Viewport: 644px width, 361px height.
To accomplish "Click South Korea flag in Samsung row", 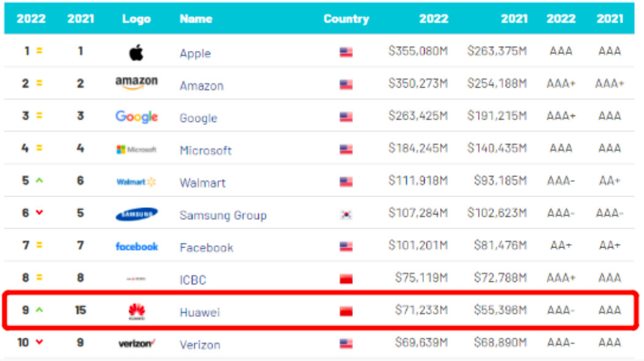I will pyautogui.click(x=346, y=215).
